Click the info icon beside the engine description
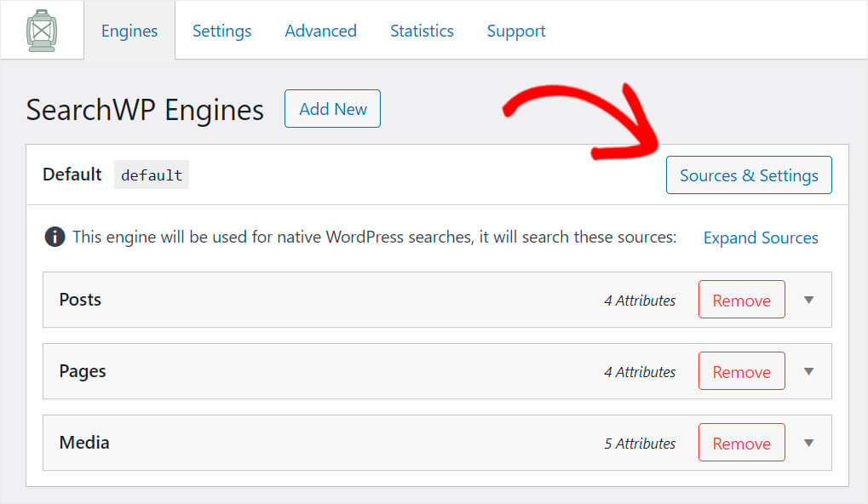The image size is (868, 504). click(x=55, y=237)
